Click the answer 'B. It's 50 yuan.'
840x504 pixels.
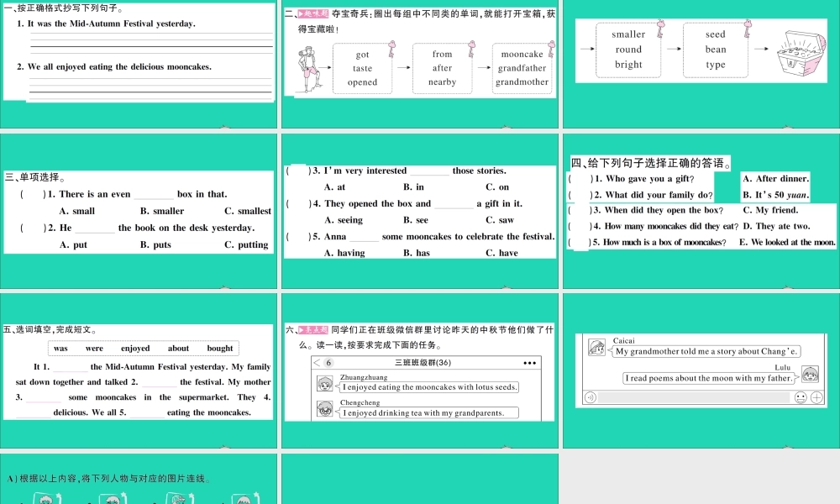click(775, 195)
